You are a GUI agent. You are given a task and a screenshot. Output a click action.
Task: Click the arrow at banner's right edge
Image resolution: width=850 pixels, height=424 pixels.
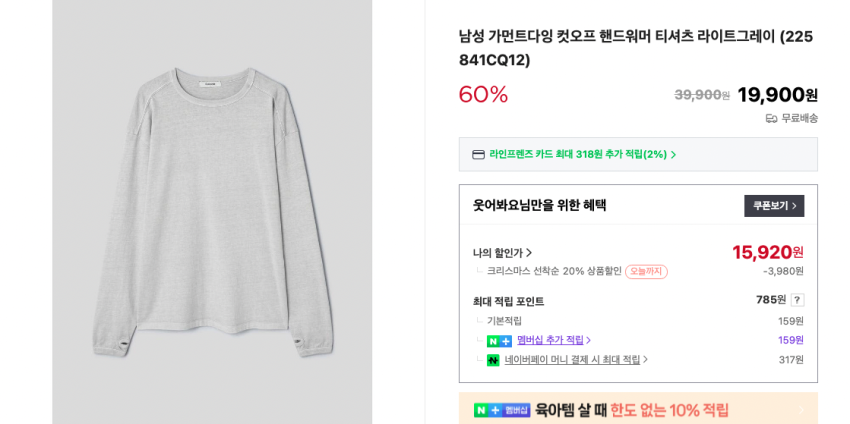pos(800,410)
